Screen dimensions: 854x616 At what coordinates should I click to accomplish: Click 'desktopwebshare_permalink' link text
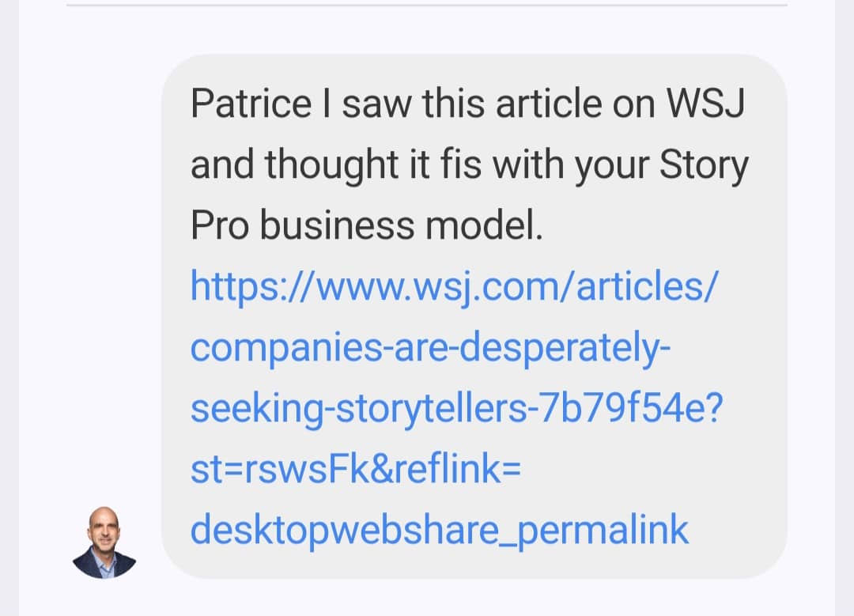click(x=440, y=531)
